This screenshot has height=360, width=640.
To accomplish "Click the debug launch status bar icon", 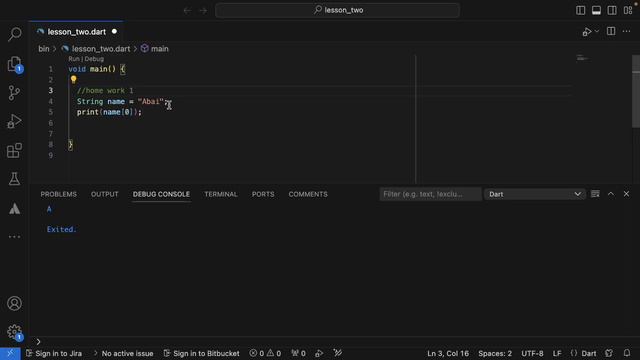I will pyautogui.click(x=319, y=353).
